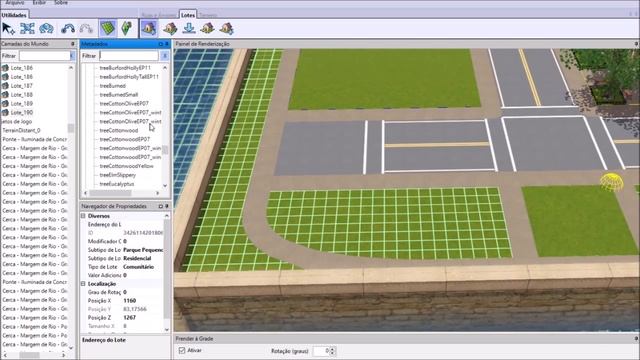640x360 pixels.
Task: Click the fourth house icon in Lotes toolbar
Action: (207, 28)
